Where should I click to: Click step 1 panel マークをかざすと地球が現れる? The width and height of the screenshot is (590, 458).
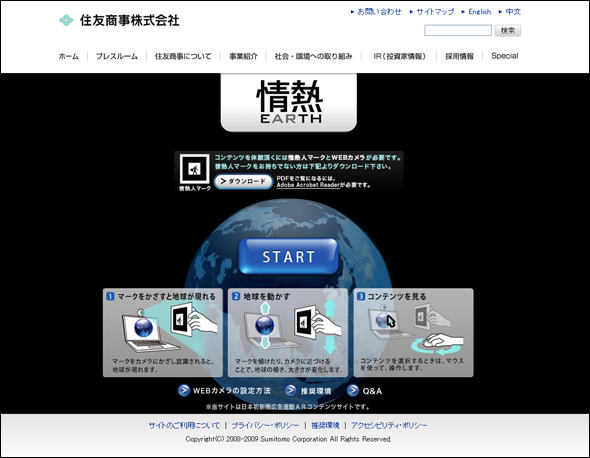[x=163, y=333]
